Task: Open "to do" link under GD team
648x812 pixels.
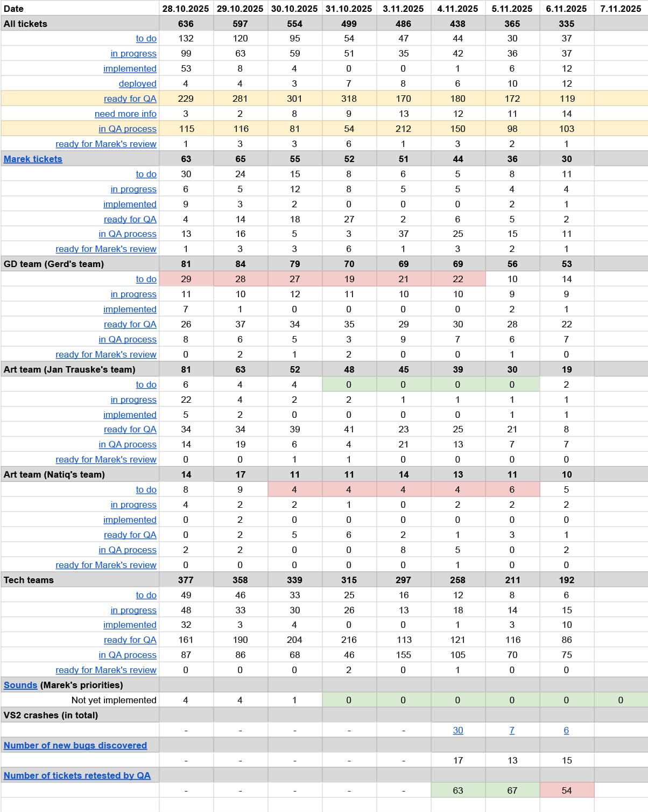Action: click(x=146, y=279)
